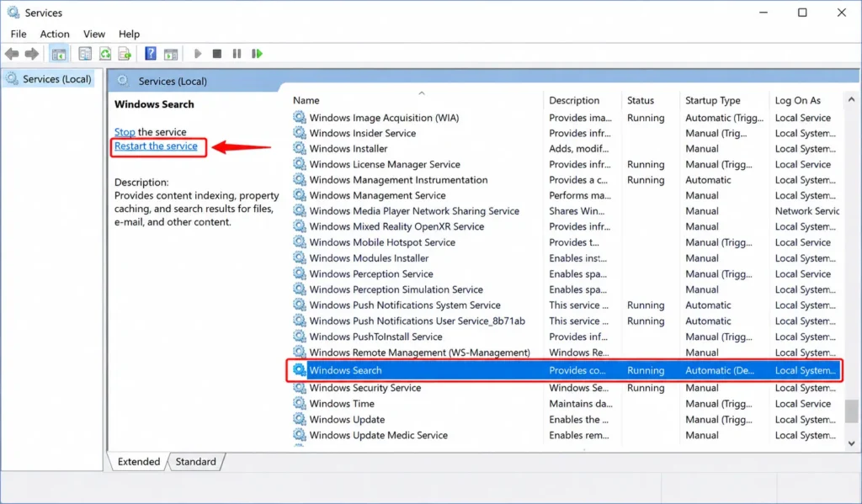This screenshot has width=862, height=504.
Task: Select Windows Media Player Network Sharing Service
Action: tap(414, 211)
